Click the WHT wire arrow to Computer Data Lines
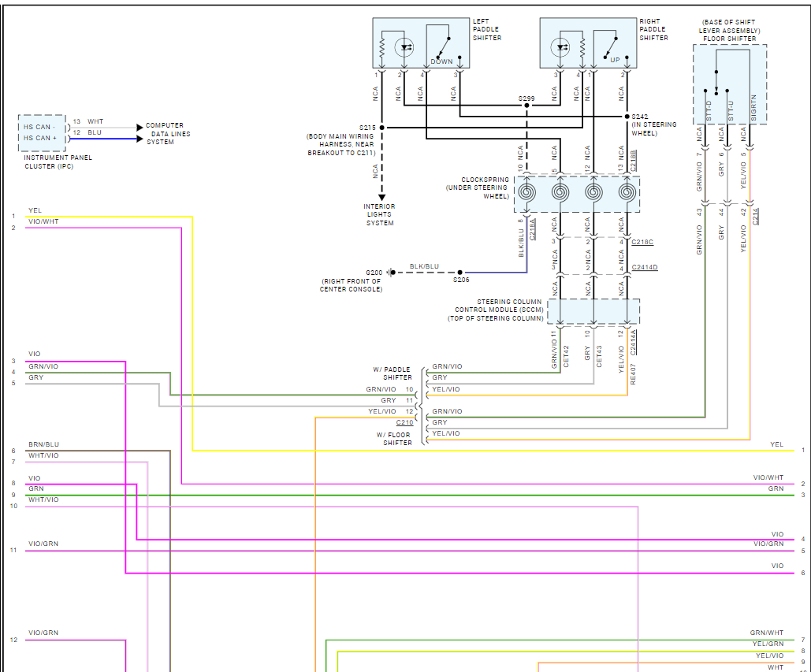Viewport: 811px width, 672px height. [x=139, y=127]
